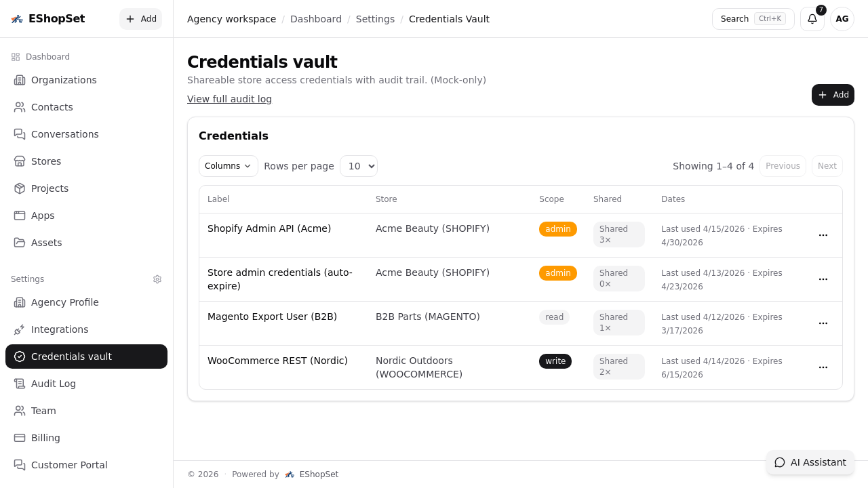The image size is (868, 488).
Task: Open actions menu for Shopify Admin API row
Action: pos(823,235)
